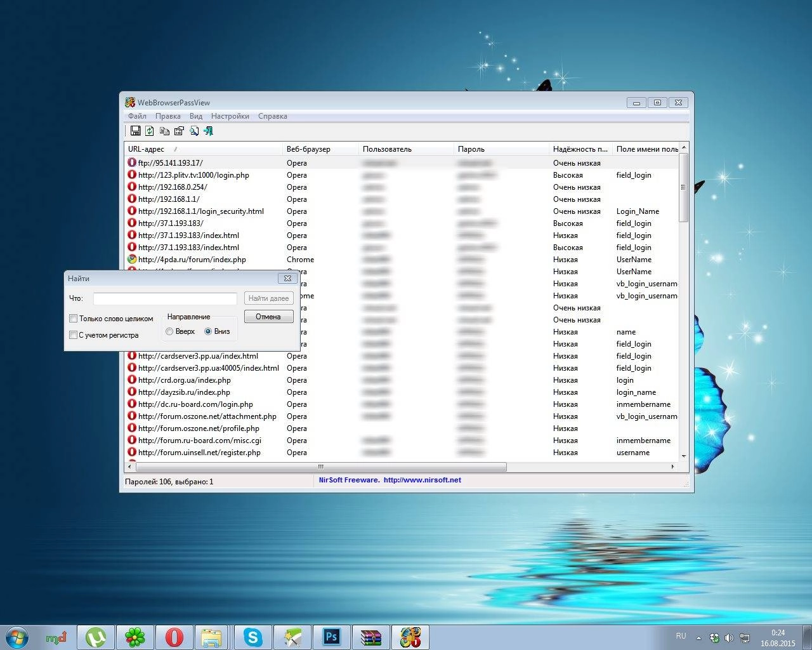Open uTorrent from the taskbar
The width and height of the screenshot is (812, 650).
pyautogui.click(x=96, y=637)
